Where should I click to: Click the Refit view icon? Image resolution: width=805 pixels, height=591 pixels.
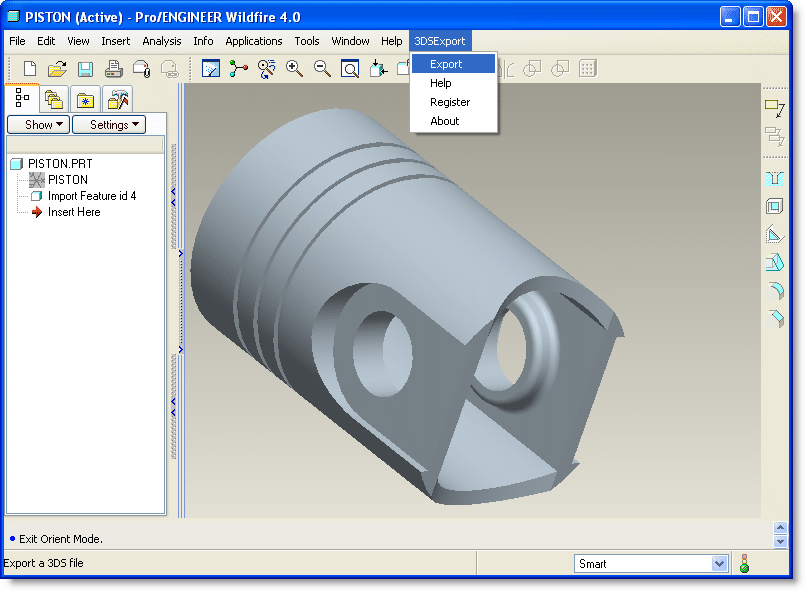tap(350, 68)
